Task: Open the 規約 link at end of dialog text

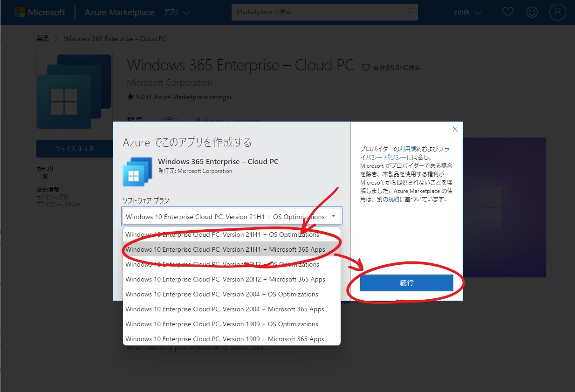Action: 394,199
